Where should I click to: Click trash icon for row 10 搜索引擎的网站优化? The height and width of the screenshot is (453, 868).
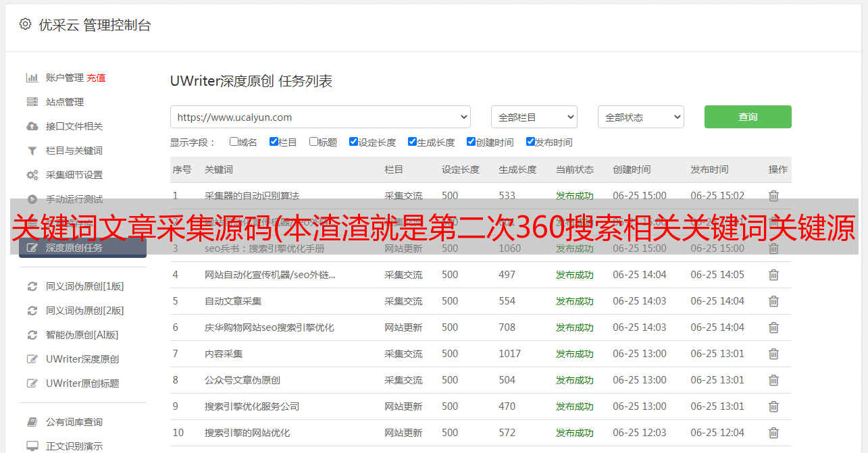[x=773, y=433]
